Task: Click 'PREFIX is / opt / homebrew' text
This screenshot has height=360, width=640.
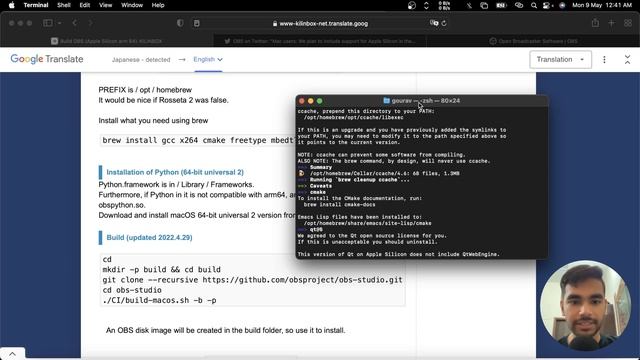Action: 145,90
